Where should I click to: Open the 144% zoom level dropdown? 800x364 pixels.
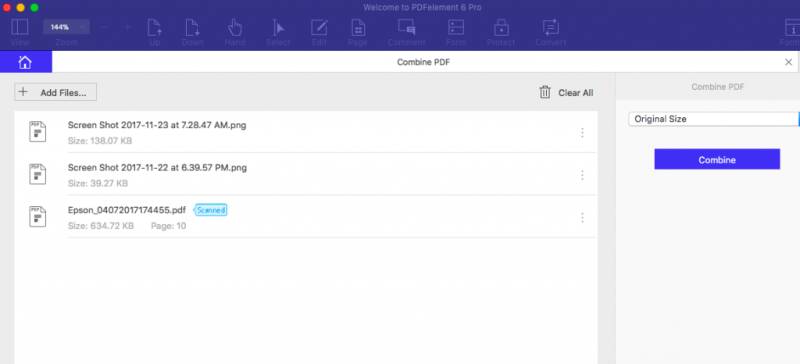click(66, 27)
